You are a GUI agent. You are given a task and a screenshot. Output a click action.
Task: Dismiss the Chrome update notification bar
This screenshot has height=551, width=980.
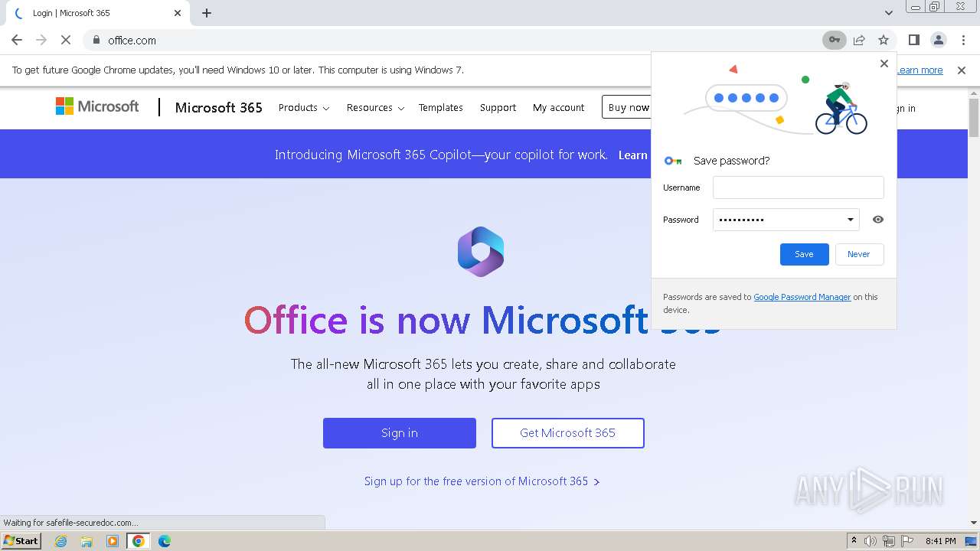pyautogui.click(x=962, y=70)
